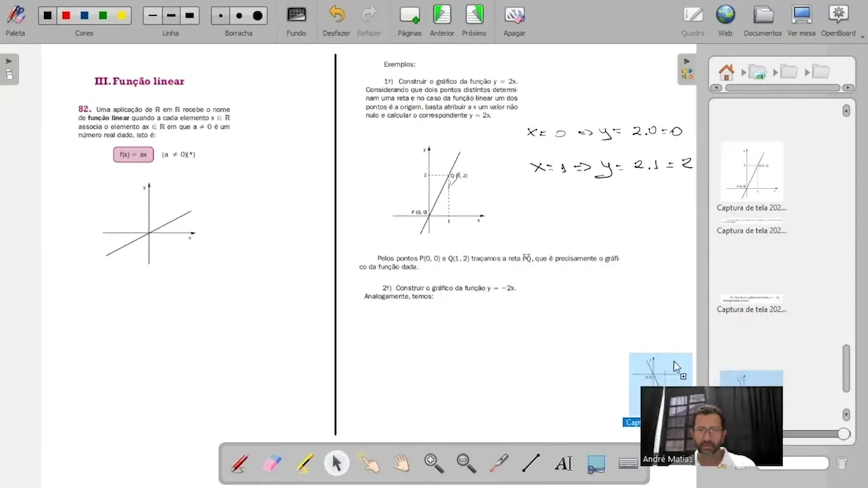The image size is (868, 488).
Task: Select the black pen color
Action: tap(47, 16)
